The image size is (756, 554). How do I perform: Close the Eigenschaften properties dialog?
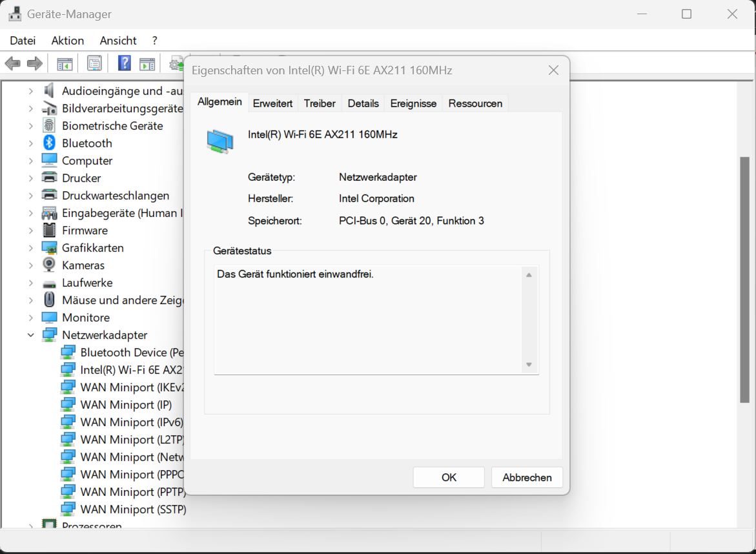click(553, 70)
